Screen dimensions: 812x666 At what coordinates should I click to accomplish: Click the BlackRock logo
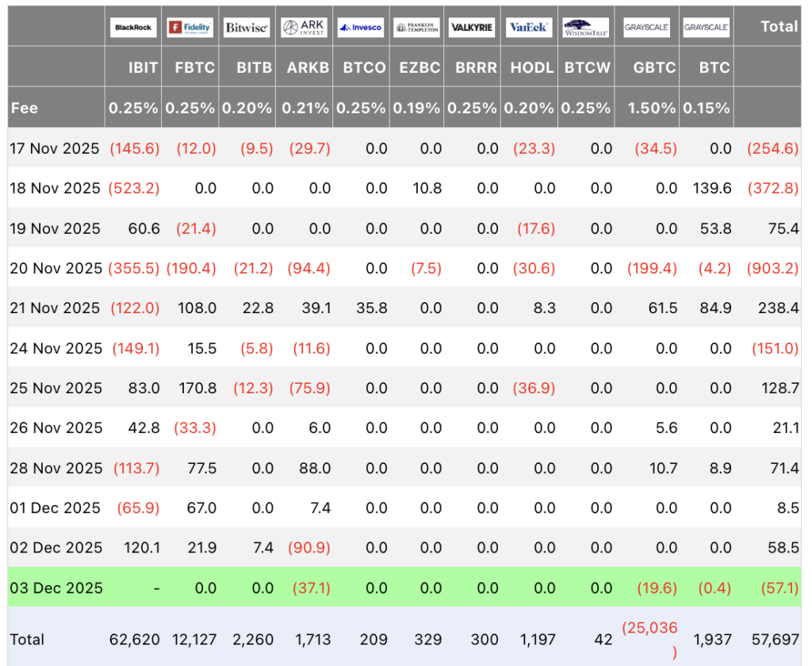(x=133, y=28)
